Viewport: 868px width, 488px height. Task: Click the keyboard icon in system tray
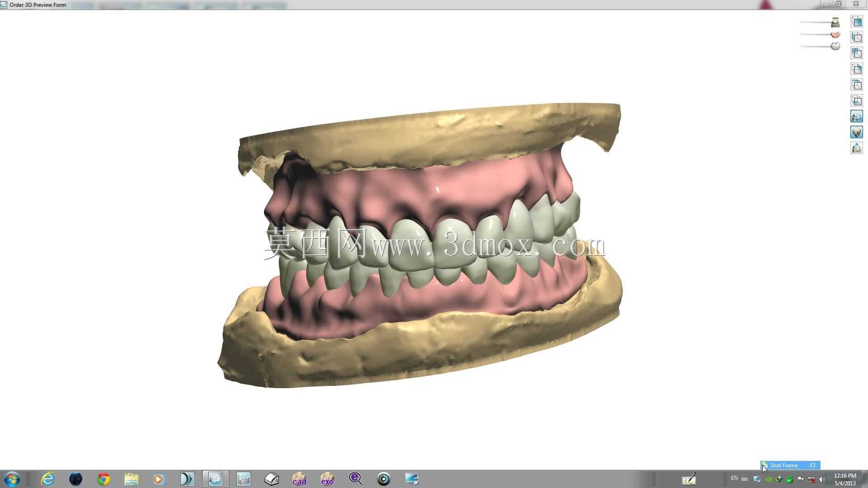745,479
